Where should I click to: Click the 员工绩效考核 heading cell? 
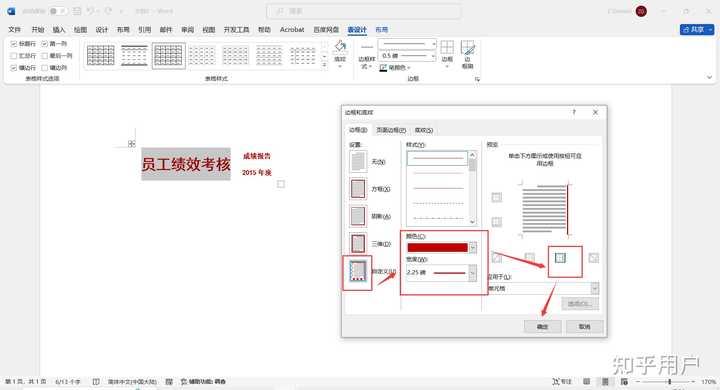click(x=186, y=164)
